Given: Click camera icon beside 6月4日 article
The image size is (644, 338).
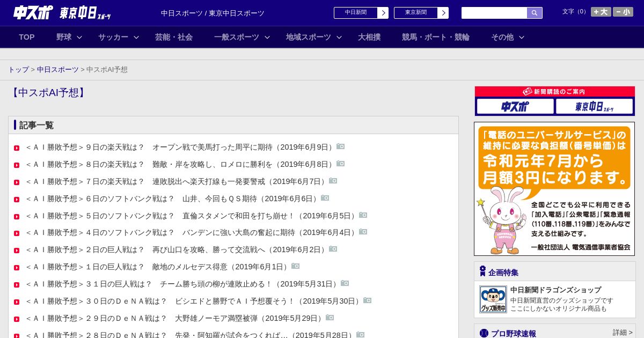Looking at the screenshot, I should pyautogui.click(x=363, y=232).
